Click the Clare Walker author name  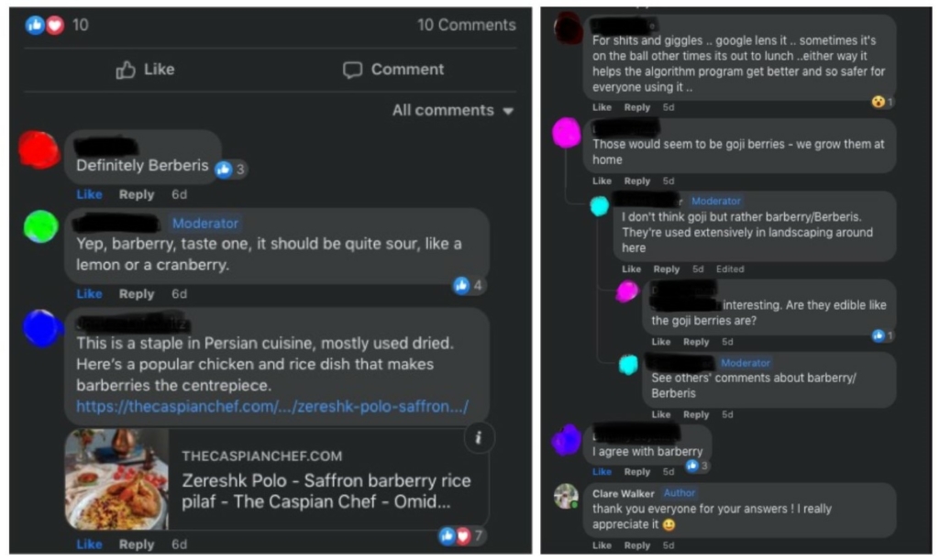624,494
